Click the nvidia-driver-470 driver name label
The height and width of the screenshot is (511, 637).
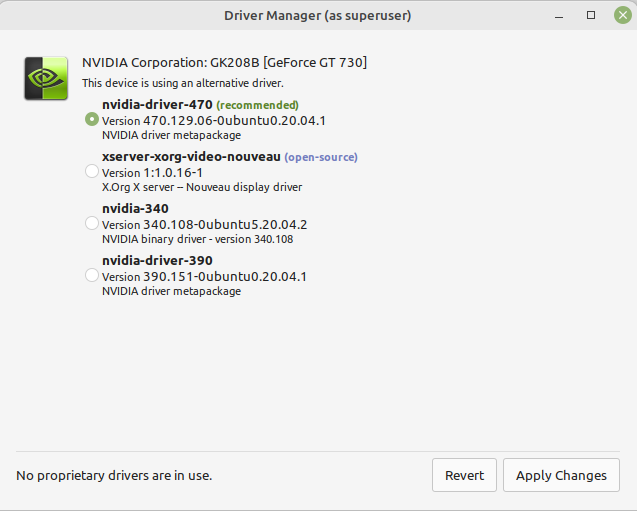(157, 104)
